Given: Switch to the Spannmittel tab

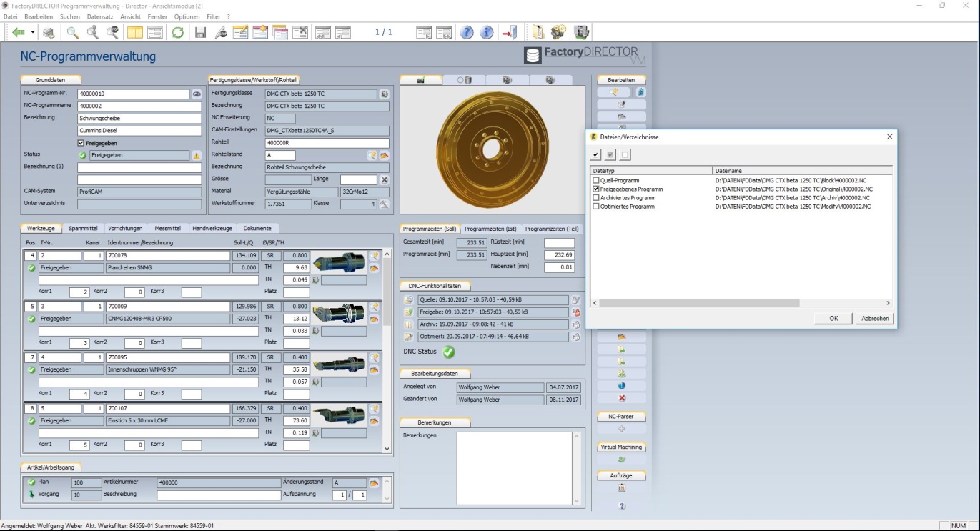Looking at the screenshot, I should [x=83, y=229].
